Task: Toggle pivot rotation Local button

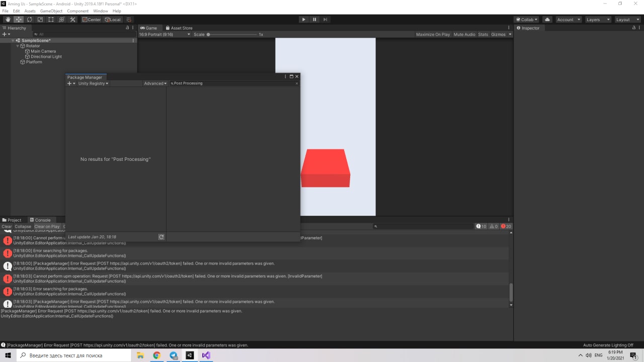Action: pyautogui.click(x=113, y=20)
